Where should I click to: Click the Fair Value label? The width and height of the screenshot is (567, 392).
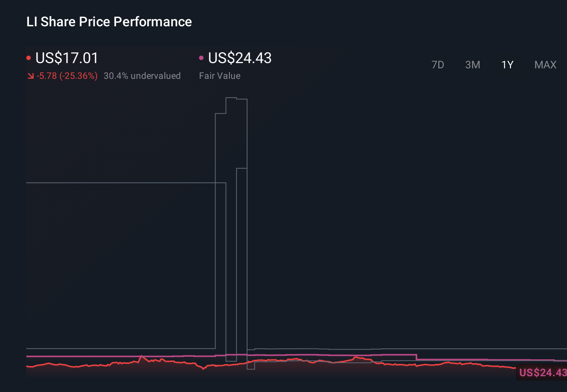tap(220, 76)
